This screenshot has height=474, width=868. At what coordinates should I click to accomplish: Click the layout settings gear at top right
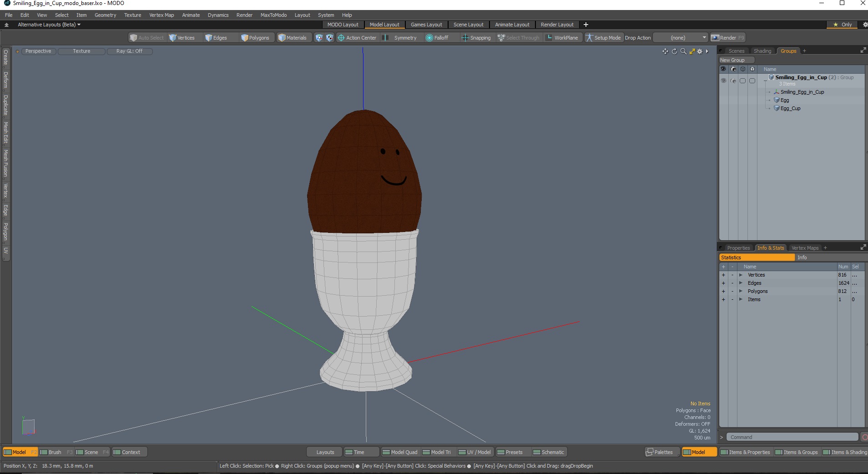pos(864,25)
